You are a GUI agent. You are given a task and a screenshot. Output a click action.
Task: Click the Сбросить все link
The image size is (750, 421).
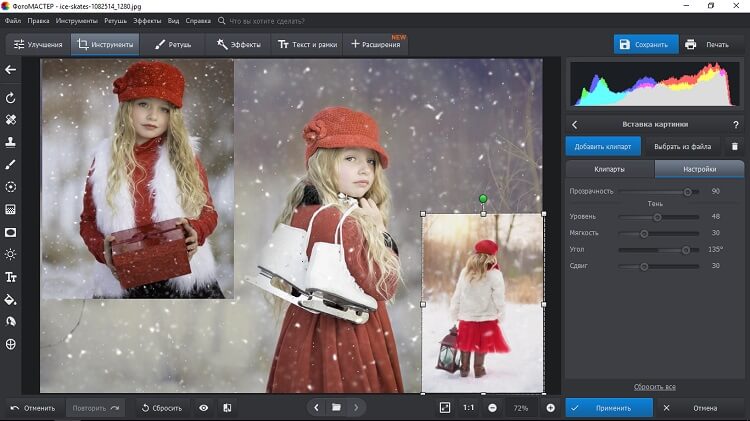(x=654, y=387)
